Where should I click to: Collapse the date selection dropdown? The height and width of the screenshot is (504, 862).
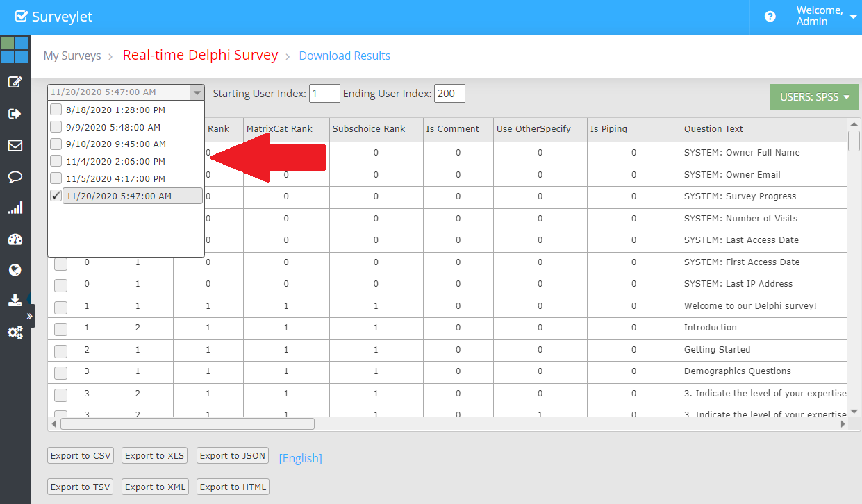tap(197, 92)
